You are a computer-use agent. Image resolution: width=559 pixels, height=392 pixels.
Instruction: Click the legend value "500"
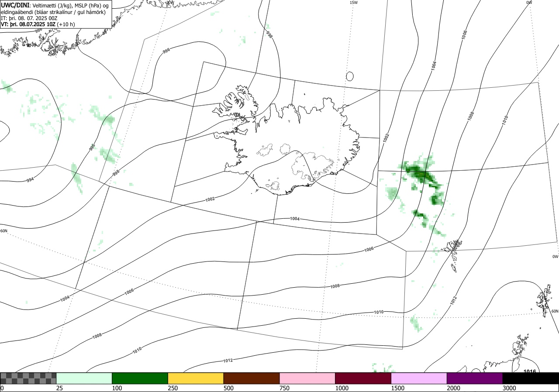(x=228, y=388)
